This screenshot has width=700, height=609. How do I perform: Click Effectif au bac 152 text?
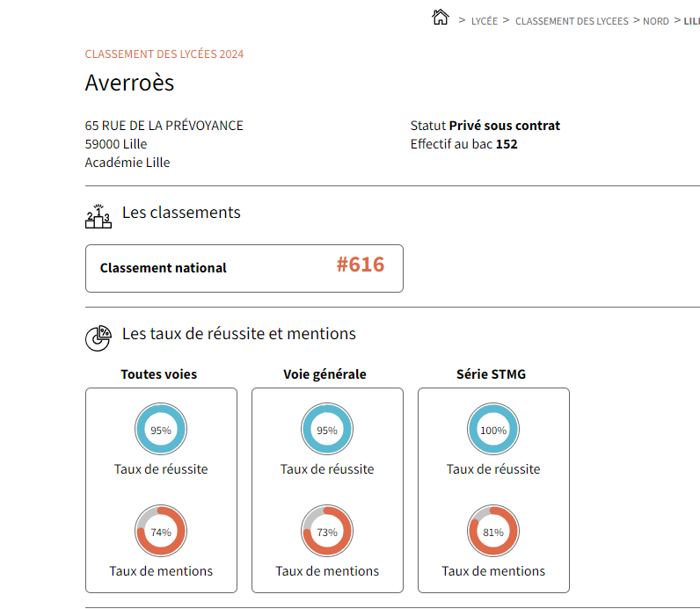pos(463,144)
